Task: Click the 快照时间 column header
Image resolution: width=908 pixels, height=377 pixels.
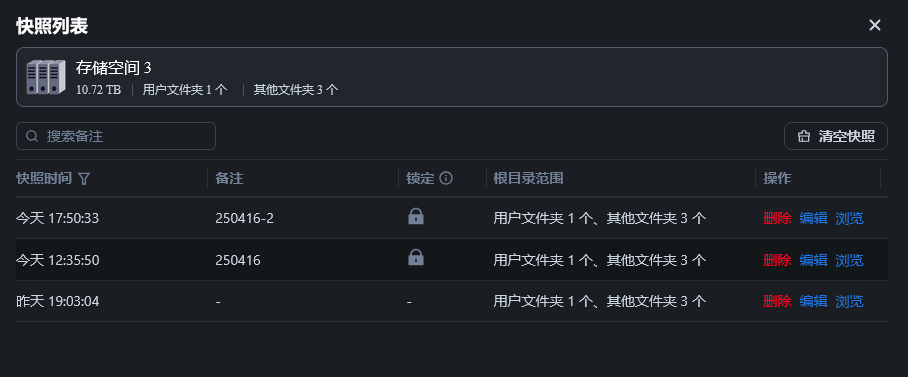Action: [44, 178]
